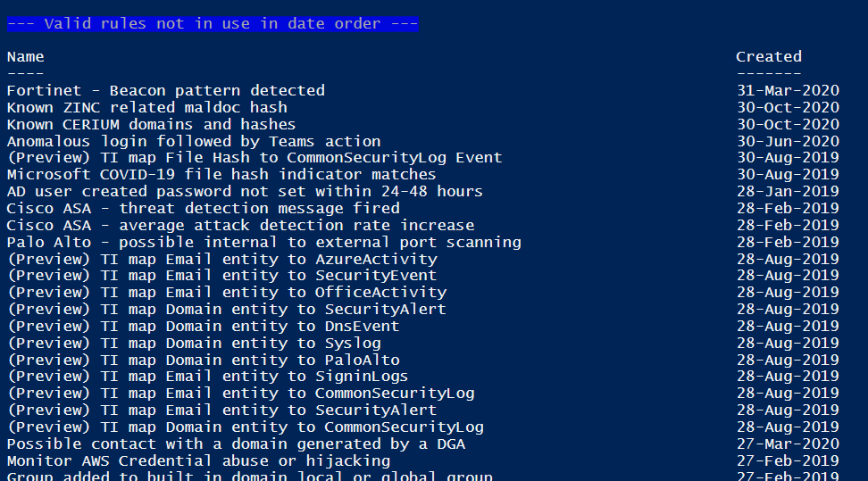This screenshot has width=868, height=481.
Task: Click TI map Domain entity to DnsEvent
Action: (203, 327)
